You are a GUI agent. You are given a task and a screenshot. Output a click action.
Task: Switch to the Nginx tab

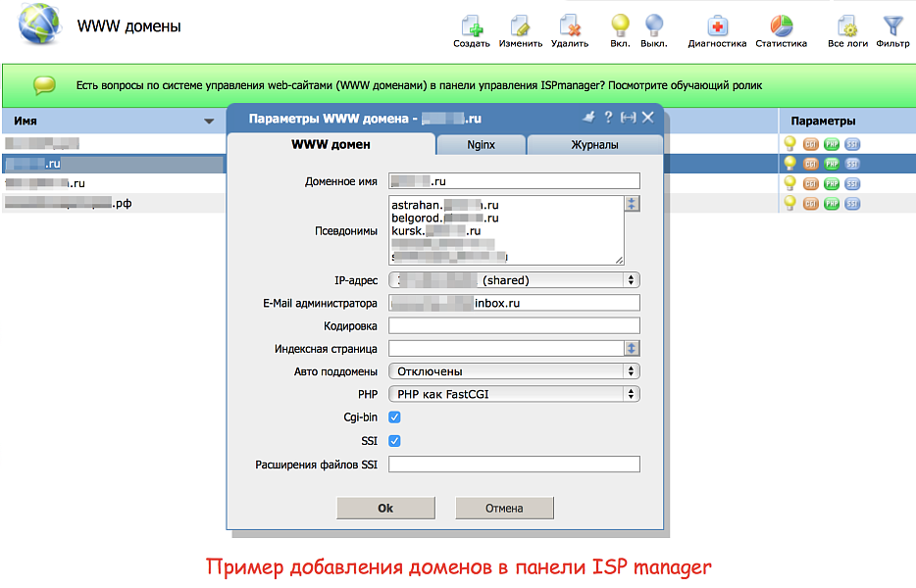click(x=480, y=143)
